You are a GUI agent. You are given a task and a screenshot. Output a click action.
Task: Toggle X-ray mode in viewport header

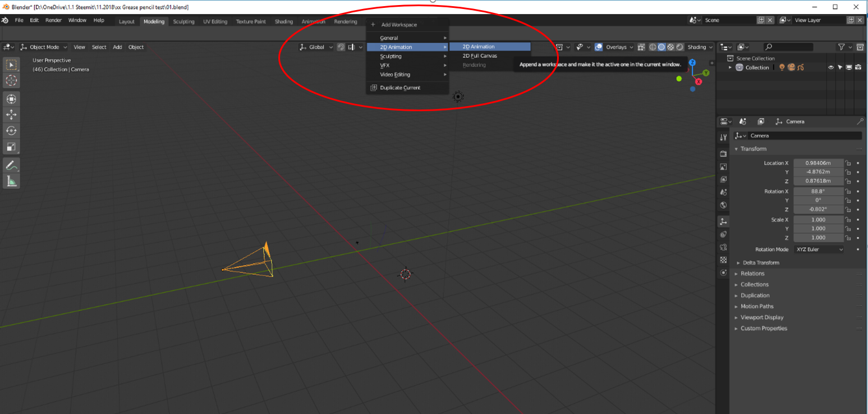pos(642,47)
